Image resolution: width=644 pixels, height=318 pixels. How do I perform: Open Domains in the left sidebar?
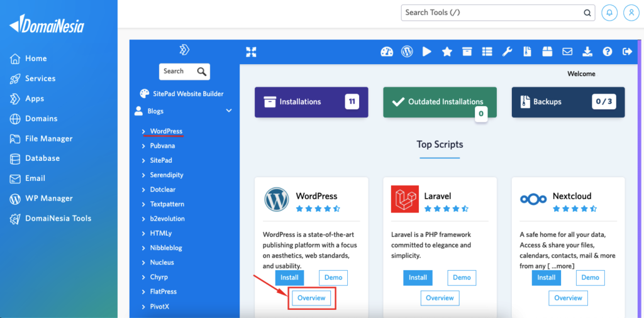click(x=33, y=119)
